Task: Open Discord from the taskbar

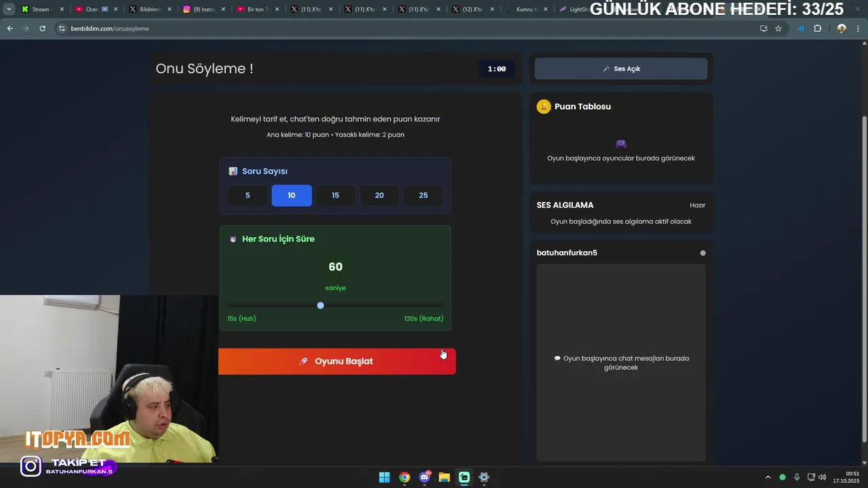Action: pos(425,477)
